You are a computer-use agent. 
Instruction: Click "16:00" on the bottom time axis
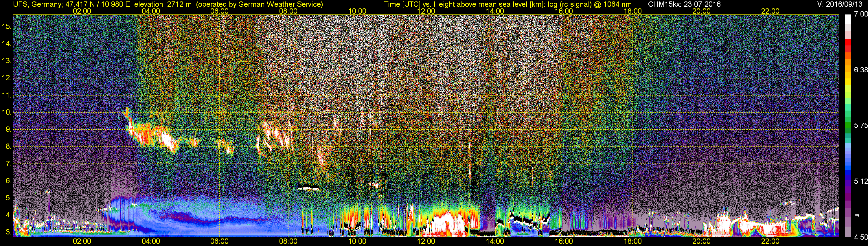click(564, 241)
